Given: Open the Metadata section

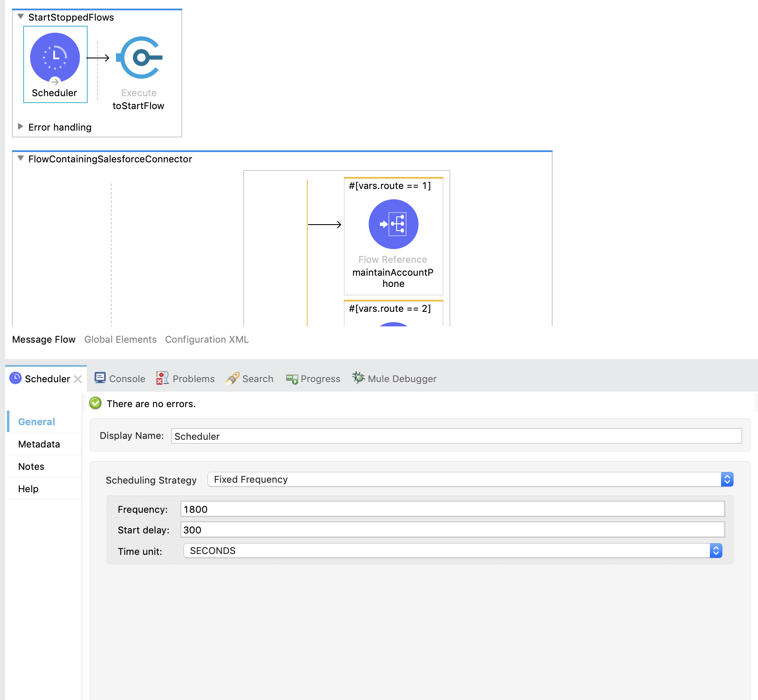Looking at the screenshot, I should (39, 444).
